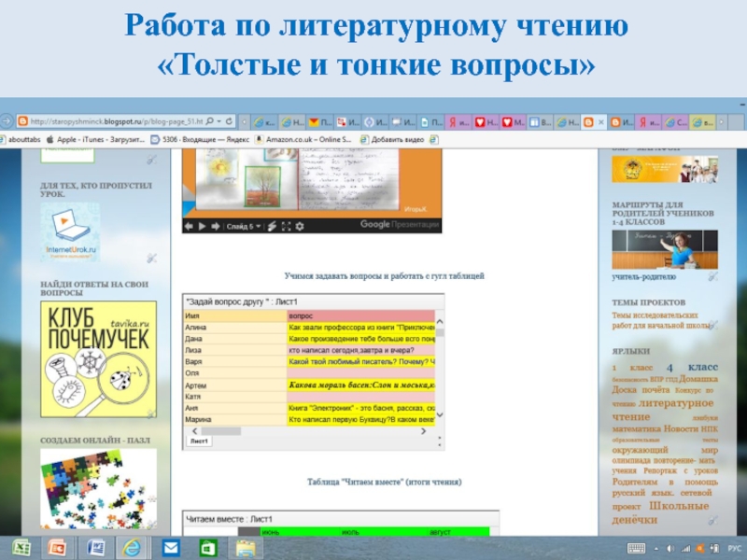Image resolution: width=747 pixels, height=560 pixels.
Task: Play the Google presentation
Action: click(202, 226)
